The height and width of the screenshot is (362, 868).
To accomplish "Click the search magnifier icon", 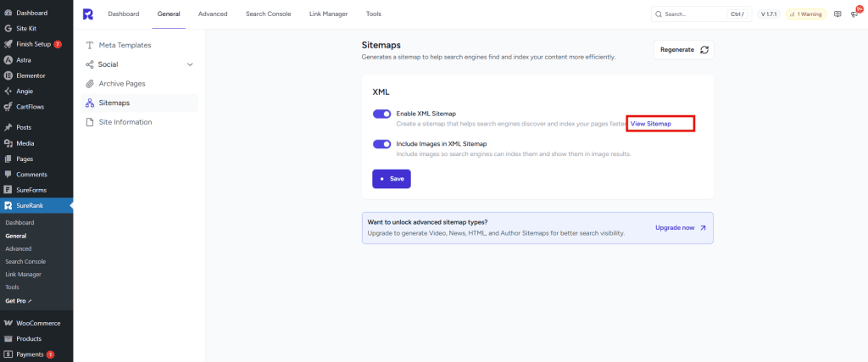I will click(x=658, y=14).
